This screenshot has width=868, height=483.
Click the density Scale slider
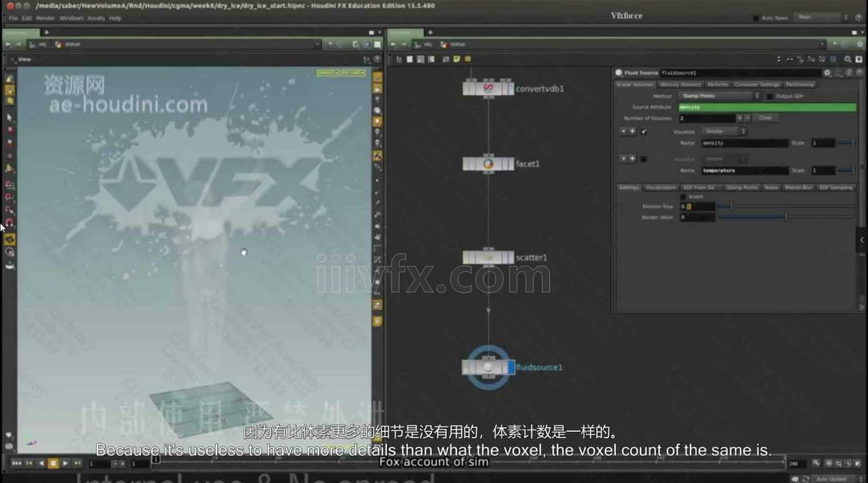[x=845, y=143]
